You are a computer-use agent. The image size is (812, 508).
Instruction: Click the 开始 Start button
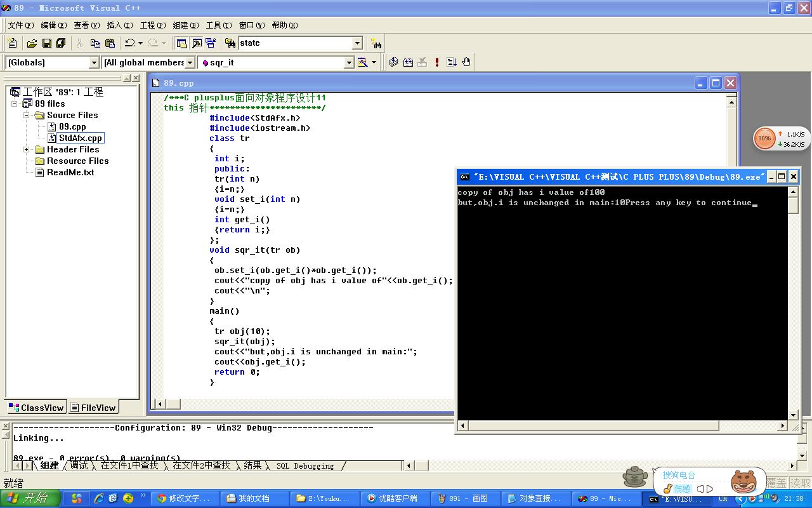(x=30, y=498)
